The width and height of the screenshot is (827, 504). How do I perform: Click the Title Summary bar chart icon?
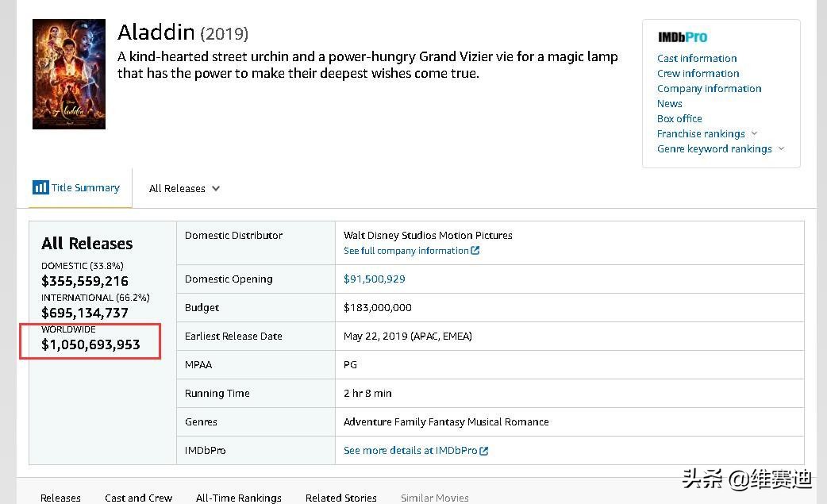pyautogui.click(x=40, y=187)
